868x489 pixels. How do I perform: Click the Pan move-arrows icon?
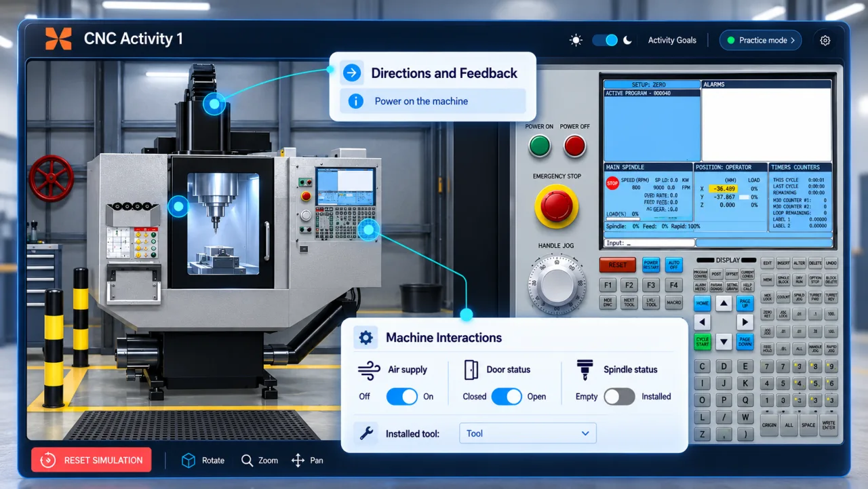click(x=298, y=461)
